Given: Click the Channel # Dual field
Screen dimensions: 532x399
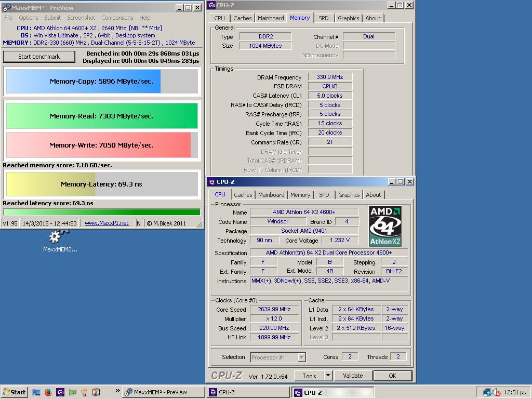Looking at the screenshot, I should click(369, 36).
